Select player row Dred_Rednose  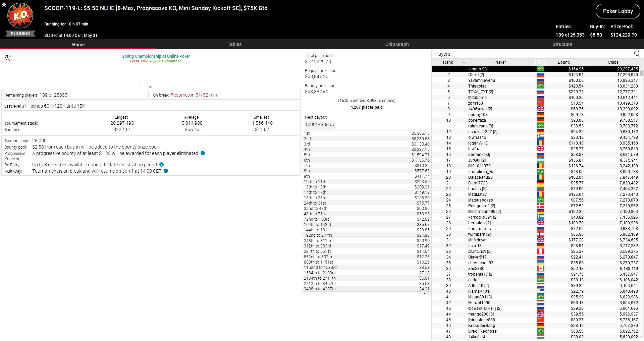535,331
